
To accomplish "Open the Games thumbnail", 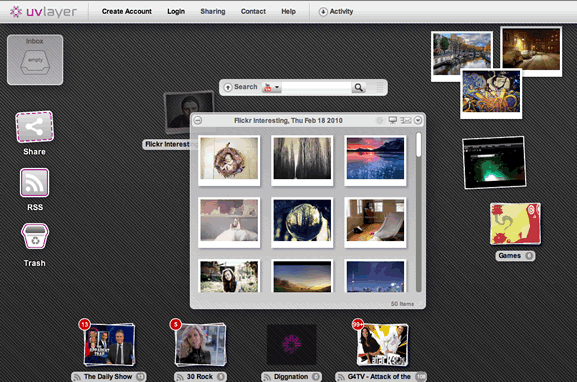I will [x=515, y=224].
